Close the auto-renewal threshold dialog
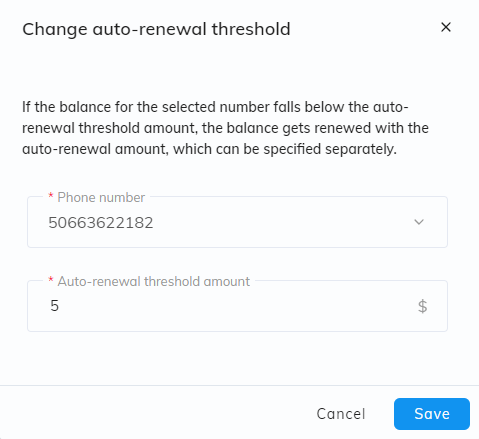 [446, 27]
